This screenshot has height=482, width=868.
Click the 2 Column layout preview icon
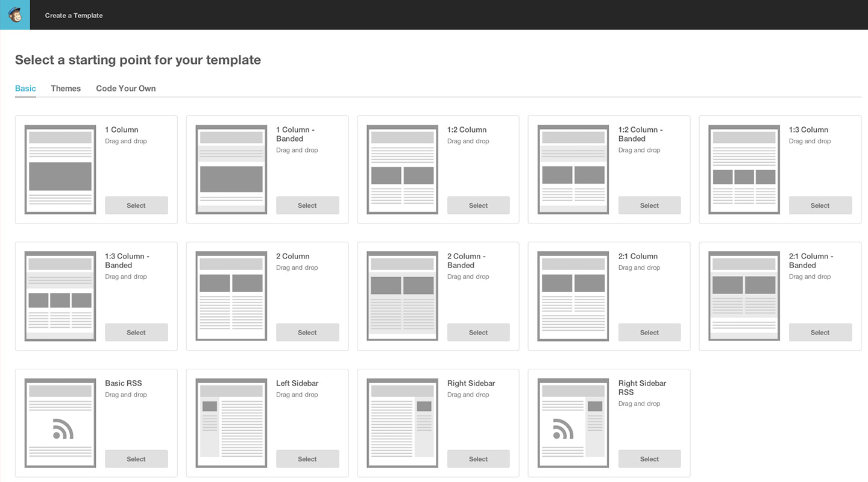[231, 296]
